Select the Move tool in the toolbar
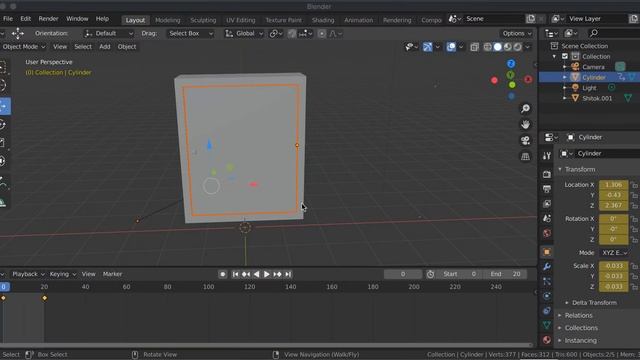The image size is (640, 360). click(4, 106)
